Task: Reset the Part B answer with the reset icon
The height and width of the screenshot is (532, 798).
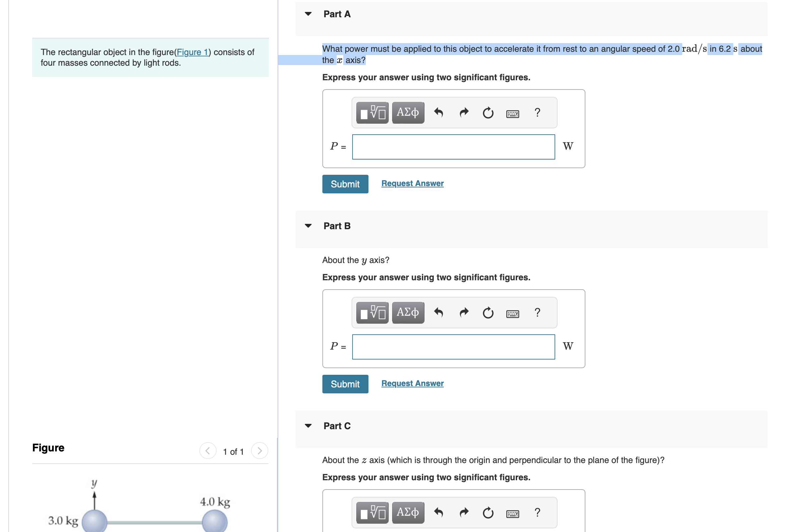Action: [488, 312]
